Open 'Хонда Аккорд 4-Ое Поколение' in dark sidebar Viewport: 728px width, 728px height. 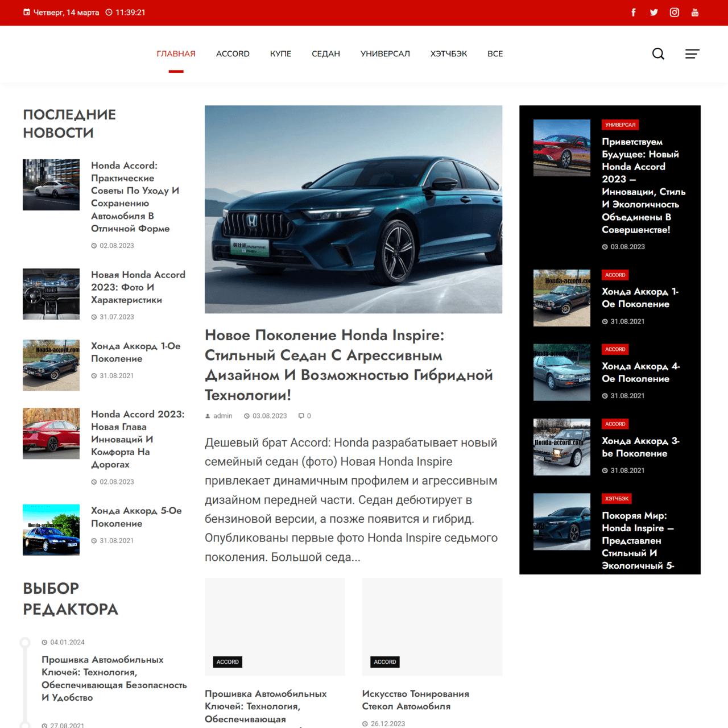tap(641, 373)
